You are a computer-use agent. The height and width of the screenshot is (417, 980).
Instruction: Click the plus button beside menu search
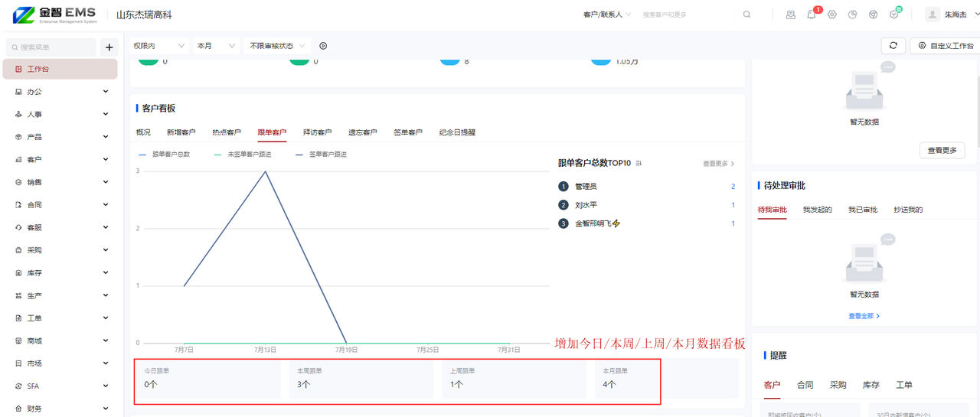[109, 47]
